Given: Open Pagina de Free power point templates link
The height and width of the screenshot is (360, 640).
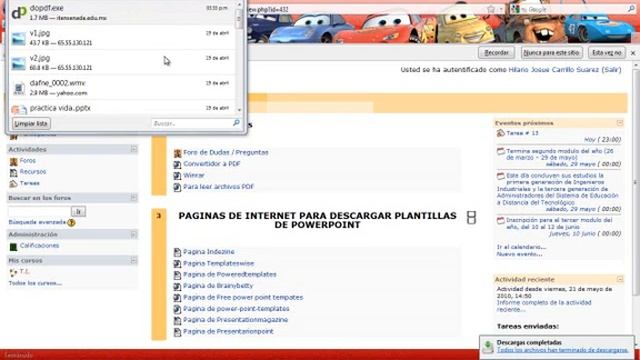Looking at the screenshot, I should (x=243, y=298).
